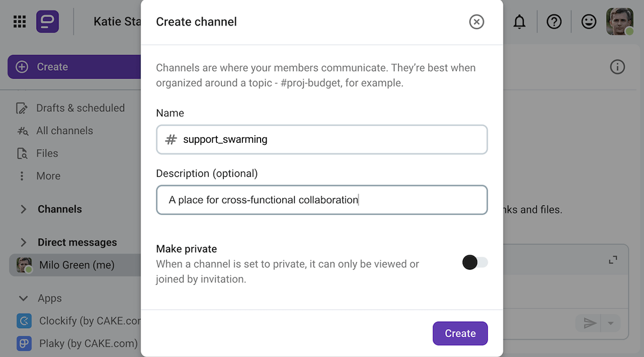644x357 pixels.
Task: Click the channel info icon
Action: pos(617,66)
